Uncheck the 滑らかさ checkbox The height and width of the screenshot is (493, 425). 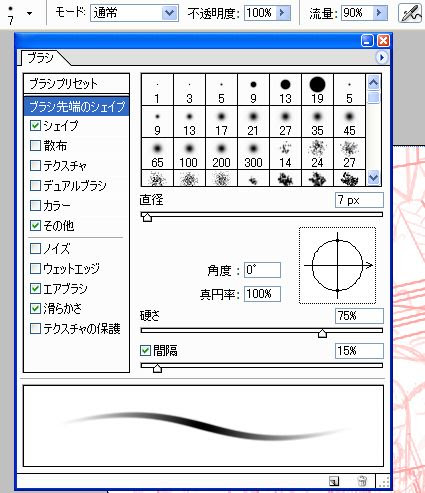point(35,308)
